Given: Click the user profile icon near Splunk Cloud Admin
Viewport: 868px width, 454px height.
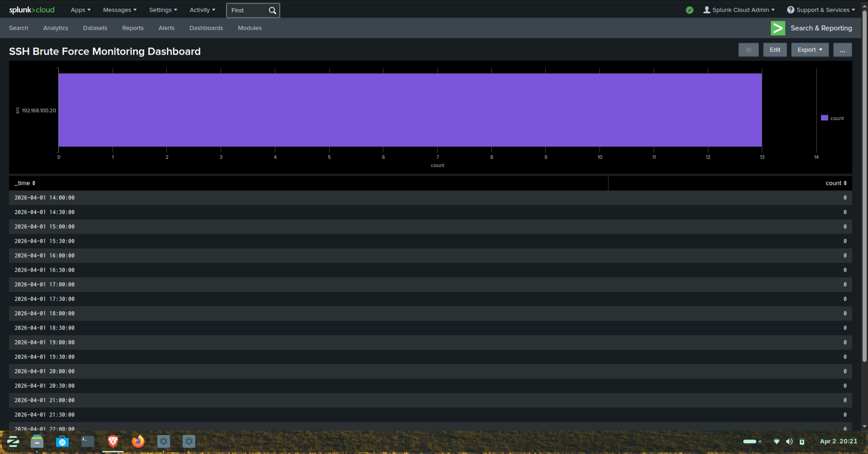Looking at the screenshot, I should coord(707,9).
